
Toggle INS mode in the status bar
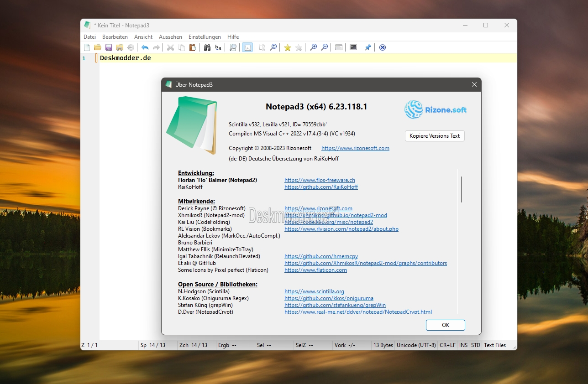(463, 345)
